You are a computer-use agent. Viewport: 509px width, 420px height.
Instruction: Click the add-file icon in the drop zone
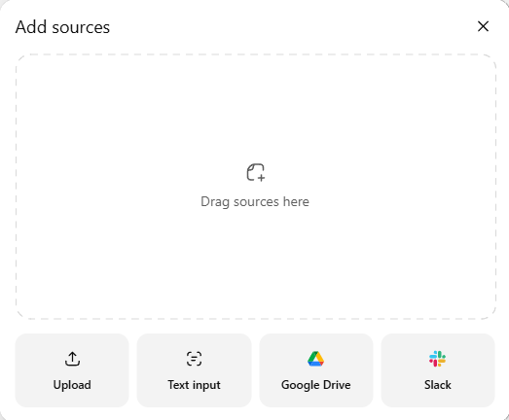click(x=256, y=172)
